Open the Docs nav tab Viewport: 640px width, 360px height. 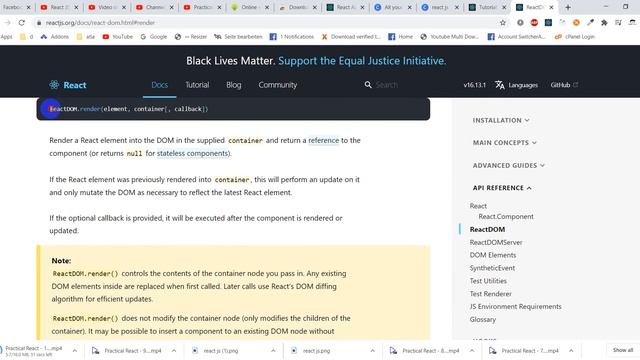160,85
